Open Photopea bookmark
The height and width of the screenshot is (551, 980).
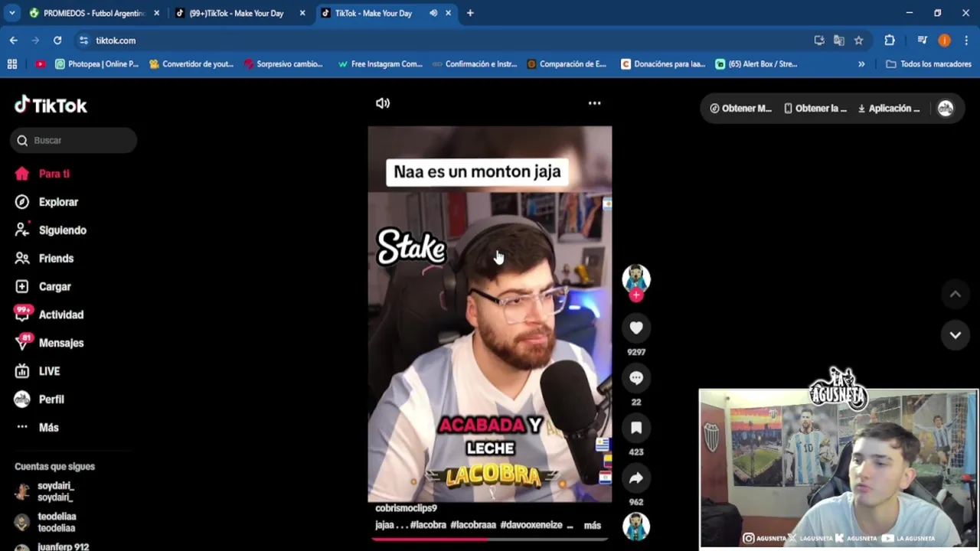tap(96, 64)
